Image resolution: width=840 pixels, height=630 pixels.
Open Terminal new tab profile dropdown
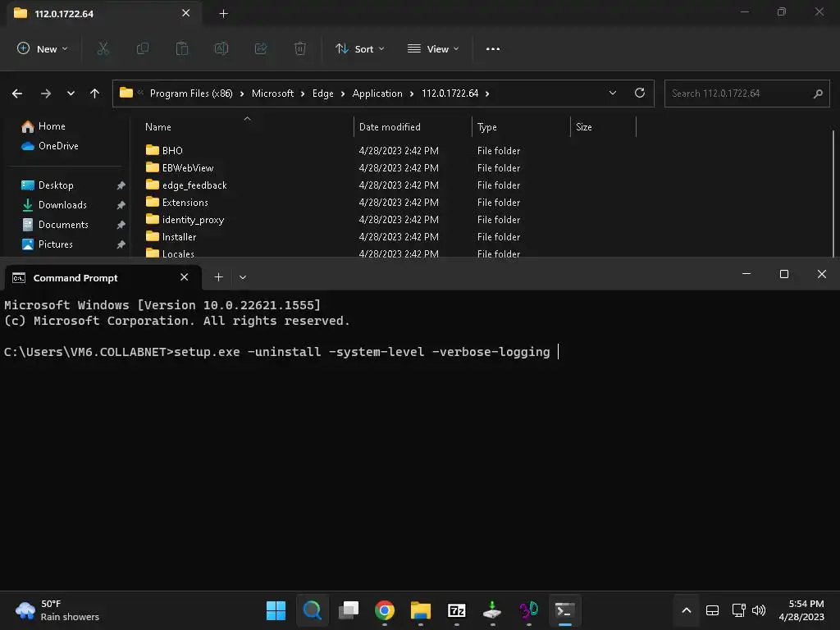(x=243, y=277)
